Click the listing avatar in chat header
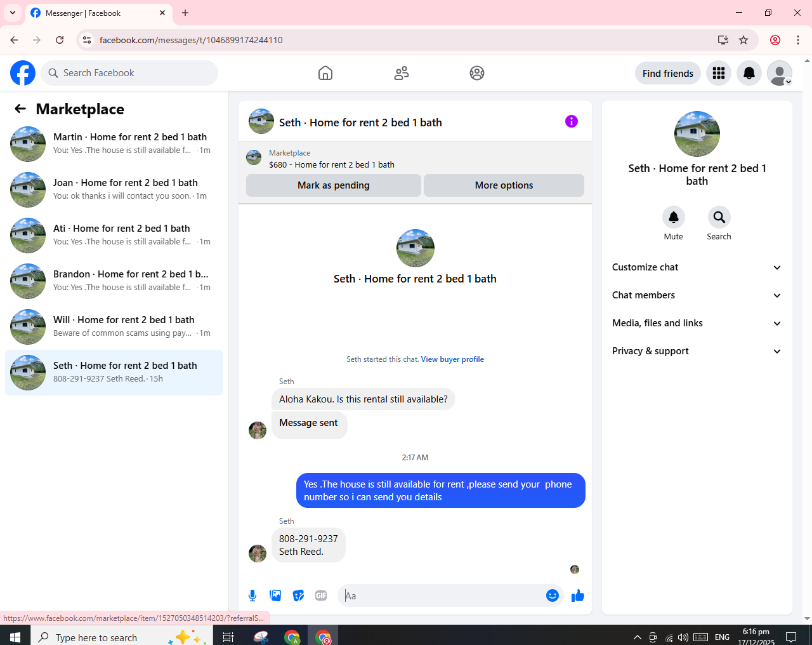812x645 pixels. [x=261, y=121]
